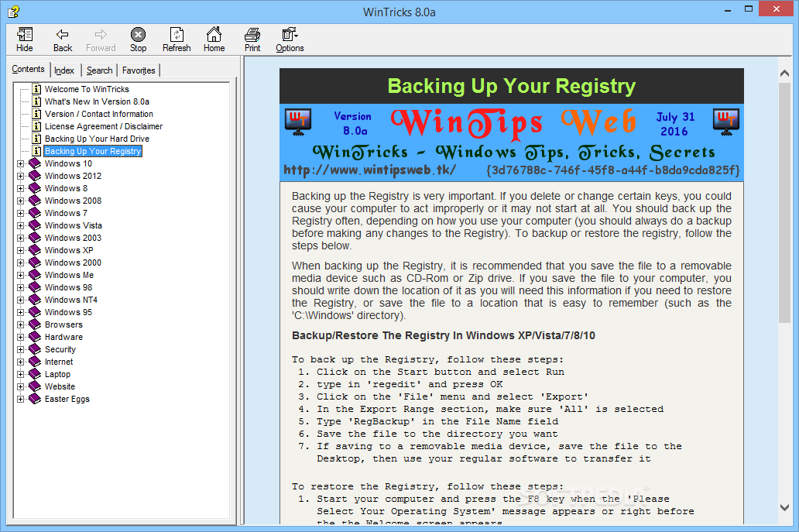Click the up arrow on content scrollbar
This screenshot has width=799, height=532.
click(x=785, y=74)
